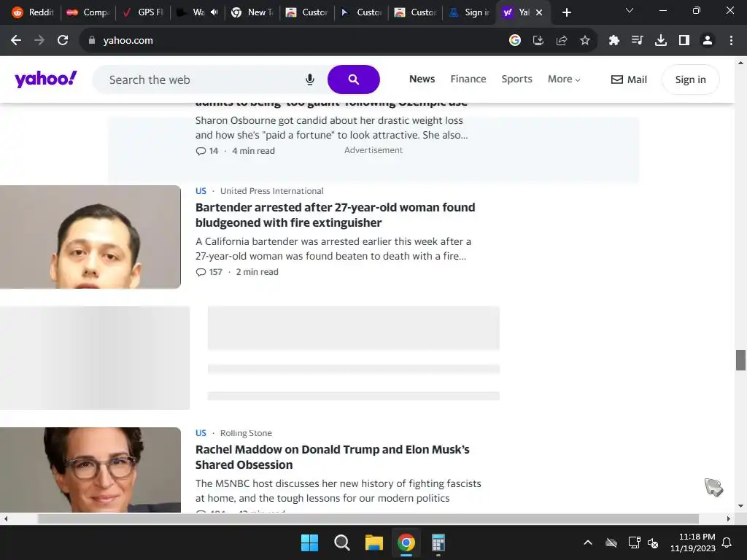747x560 pixels.
Task: Bookmark this tab with star icon
Action: tap(585, 41)
